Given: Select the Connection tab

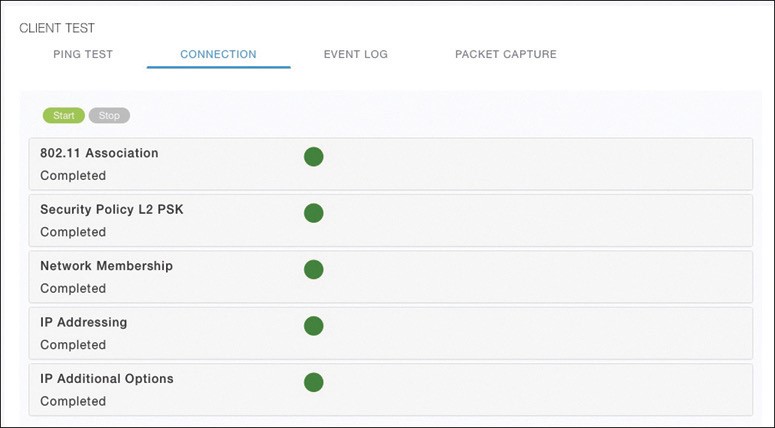Looking at the screenshot, I should pyautogui.click(x=218, y=54).
